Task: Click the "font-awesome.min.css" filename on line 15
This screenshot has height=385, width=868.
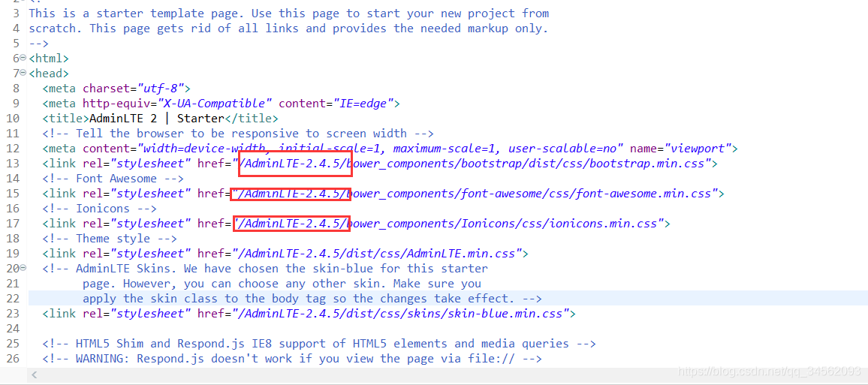Action: tap(643, 194)
